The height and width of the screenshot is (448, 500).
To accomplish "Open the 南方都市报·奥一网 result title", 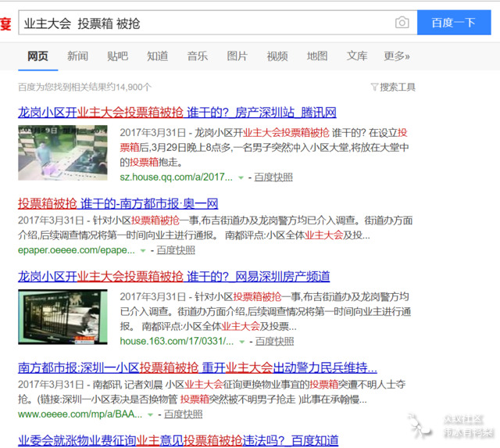I will point(118,203).
